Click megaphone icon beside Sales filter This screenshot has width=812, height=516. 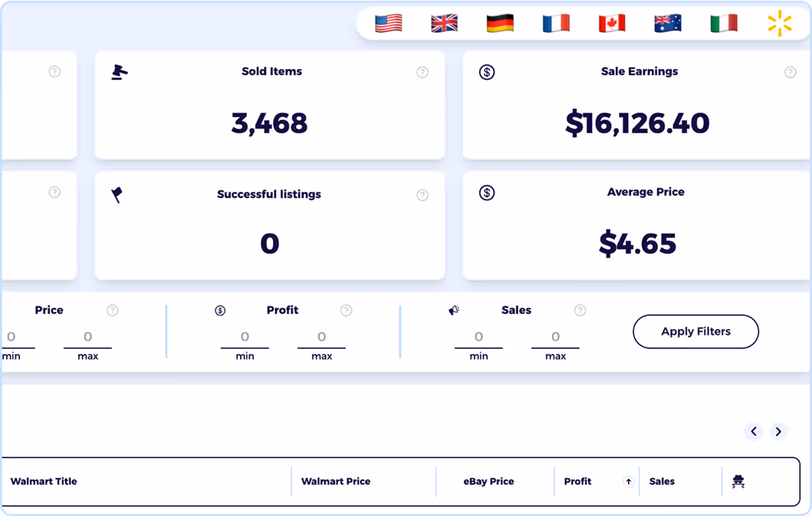454,310
